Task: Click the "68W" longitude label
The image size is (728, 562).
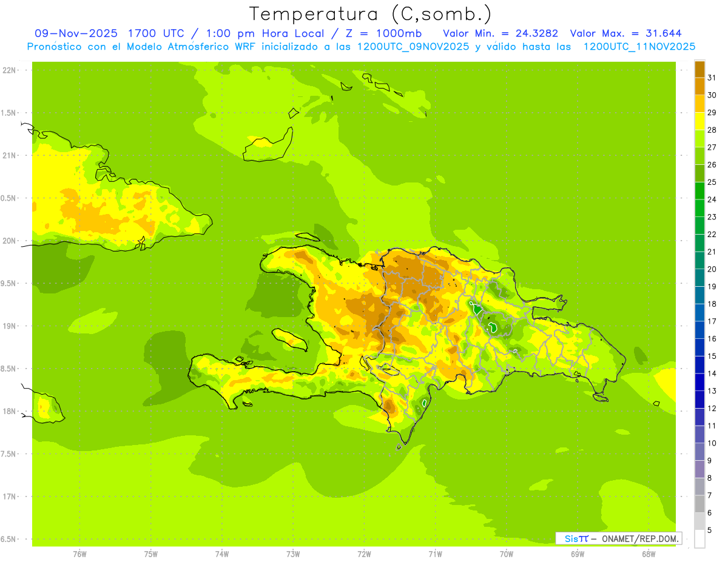Action: (x=648, y=554)
